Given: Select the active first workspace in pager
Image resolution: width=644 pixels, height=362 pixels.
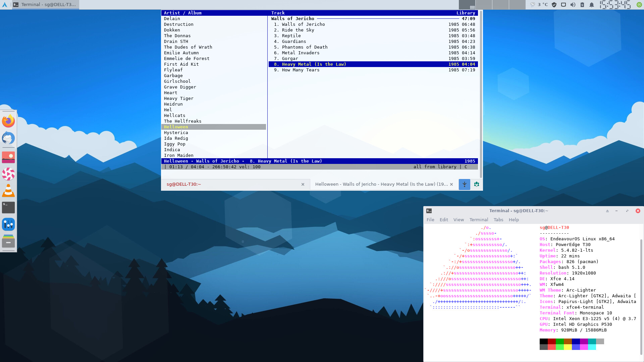Looking at the screenshot, I should point(467,5).
